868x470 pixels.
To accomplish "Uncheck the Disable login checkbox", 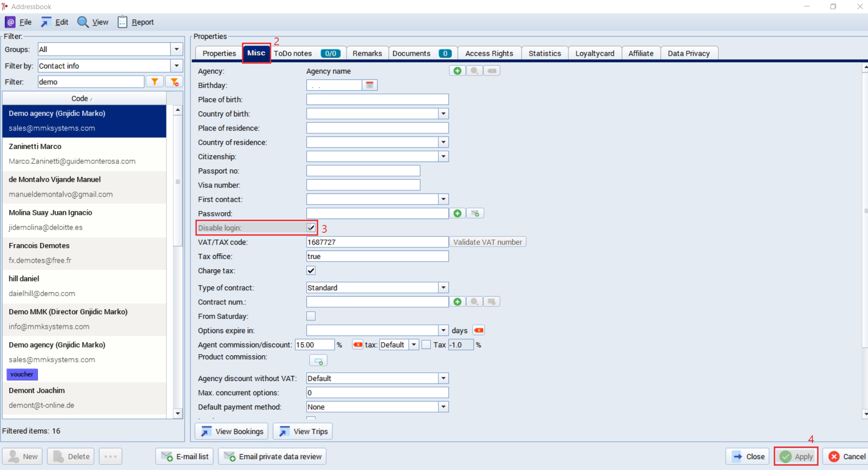I will (x=311, y=228).
